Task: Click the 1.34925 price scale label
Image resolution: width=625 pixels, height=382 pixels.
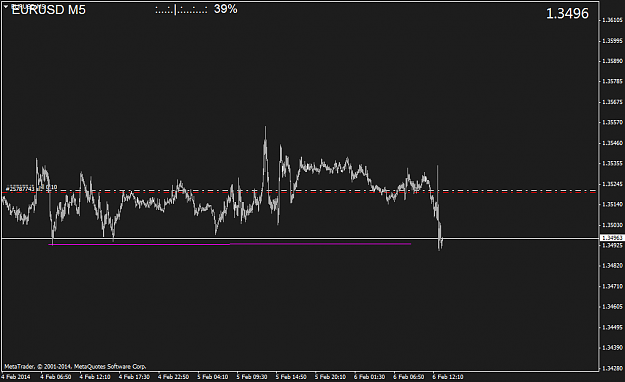Action: pyautogui.click(x=612, y=245)
